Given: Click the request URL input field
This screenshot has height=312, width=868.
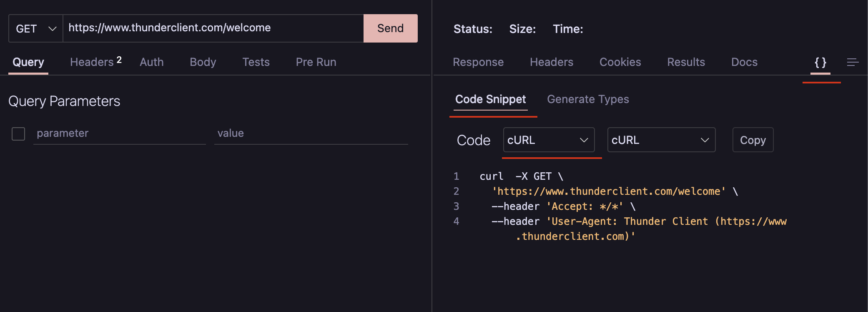Looking at the screenshot, I should click(x=213, y=28).
